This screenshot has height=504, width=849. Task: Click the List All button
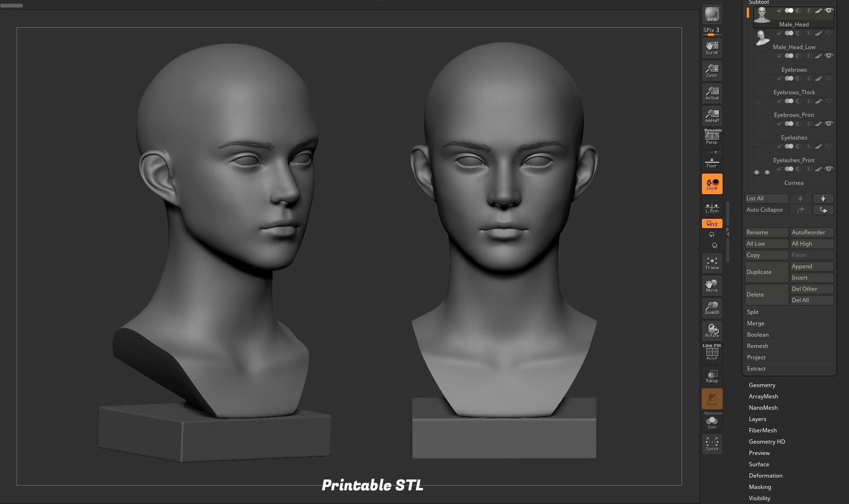pyautogui.click(x=766, y=198)
